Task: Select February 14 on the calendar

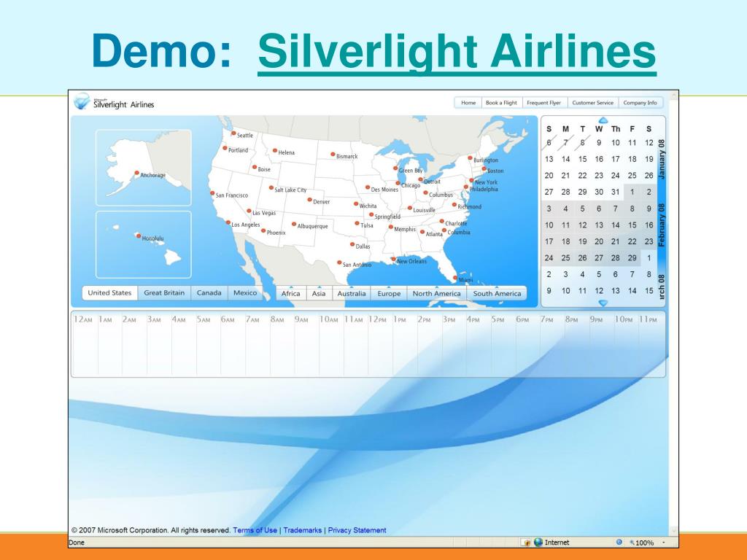Action: tap(616, 225)
